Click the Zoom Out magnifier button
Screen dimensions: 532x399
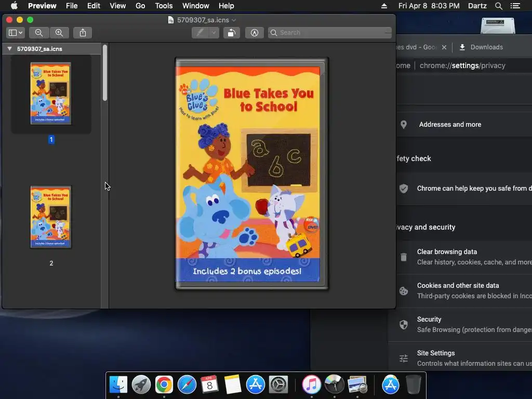tap(39, 33)
